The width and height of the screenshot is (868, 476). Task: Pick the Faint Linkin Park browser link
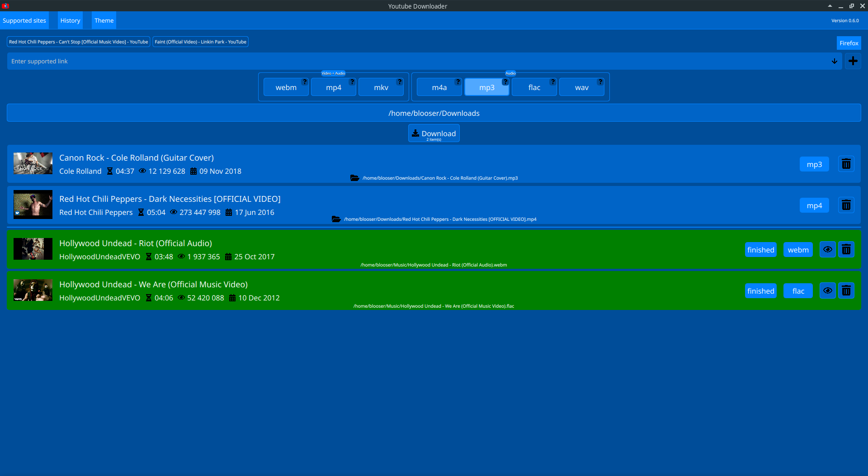(200, 42)
